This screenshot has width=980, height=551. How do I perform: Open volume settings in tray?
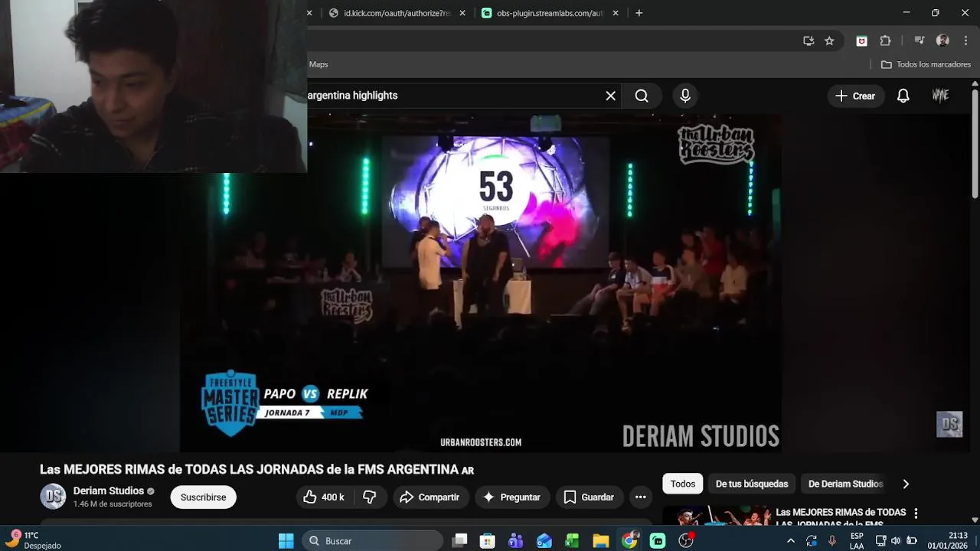coord(896,541)
